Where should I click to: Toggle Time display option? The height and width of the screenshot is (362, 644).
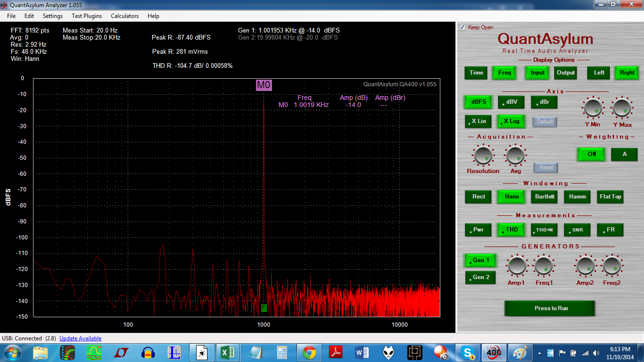click(x=476, y=73)
